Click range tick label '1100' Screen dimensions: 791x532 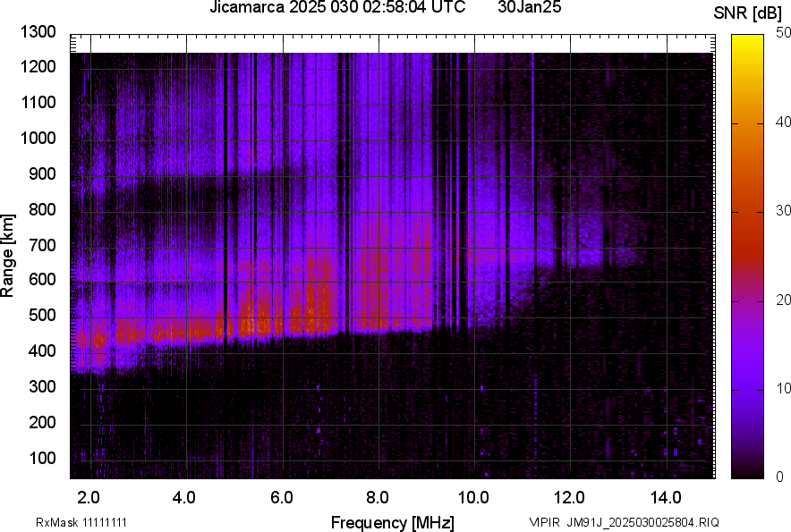pos(38,103)
